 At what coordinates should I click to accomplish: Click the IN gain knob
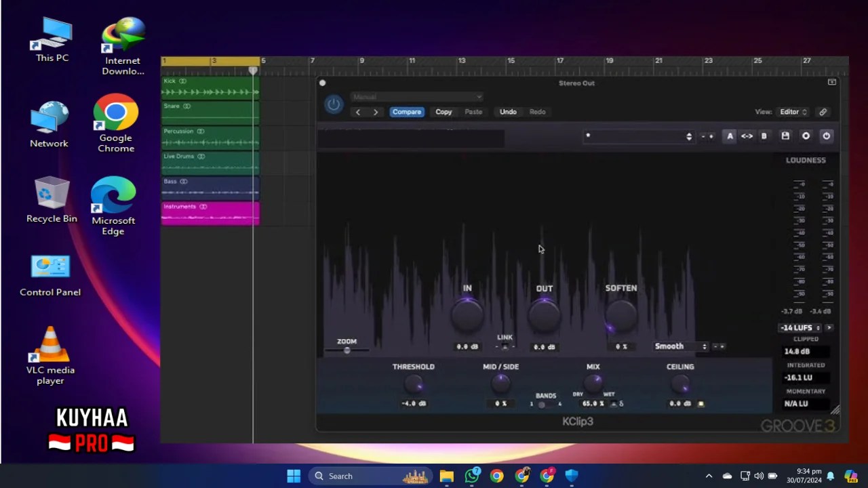pyautogui.click(x=467, y=315)
